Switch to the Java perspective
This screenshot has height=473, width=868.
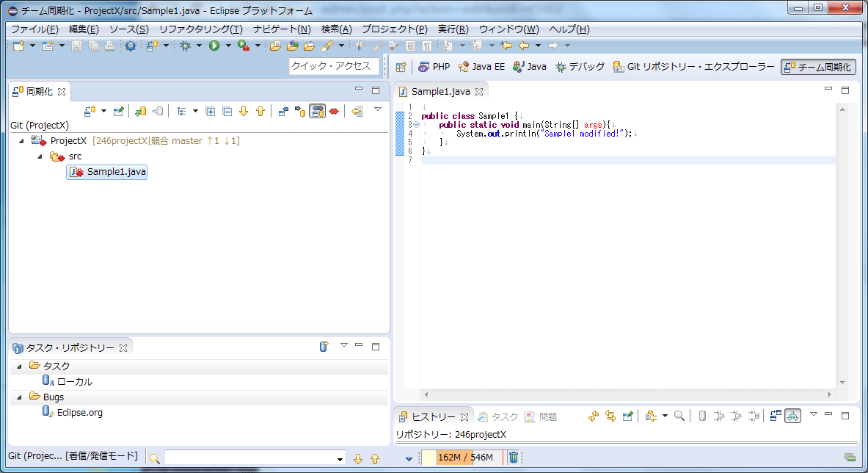[x=529, y=67]
